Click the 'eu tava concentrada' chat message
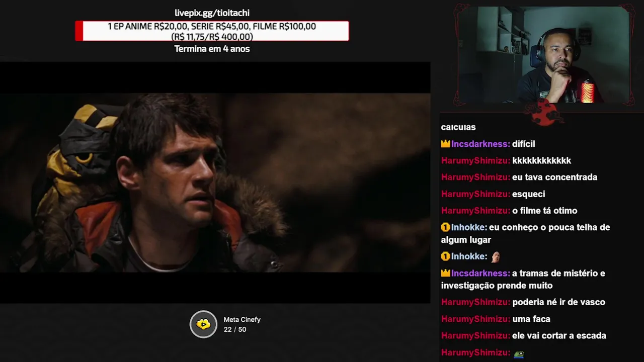Viewport: 644px width, 362px height. pos(554,177)
